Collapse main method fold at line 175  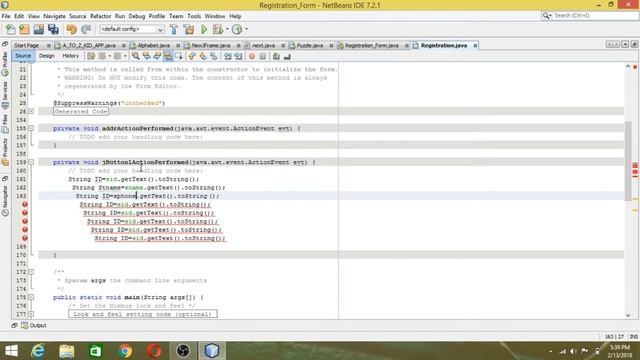click(x=31, y=297)
